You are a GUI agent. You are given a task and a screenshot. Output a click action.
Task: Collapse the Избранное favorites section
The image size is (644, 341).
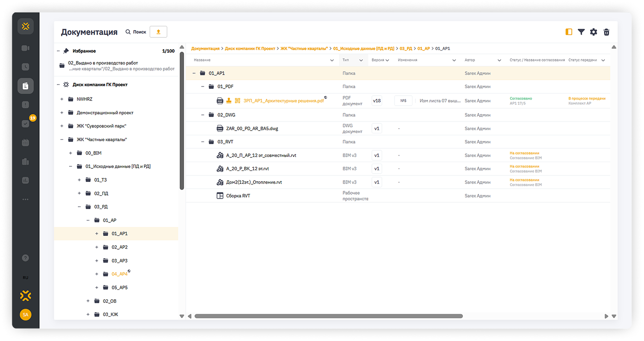coord(58,51)
